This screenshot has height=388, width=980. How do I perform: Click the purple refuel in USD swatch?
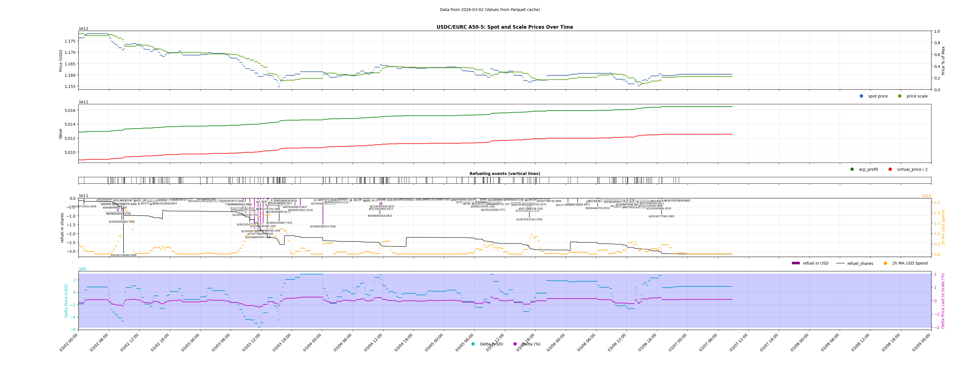click(796, 263)
